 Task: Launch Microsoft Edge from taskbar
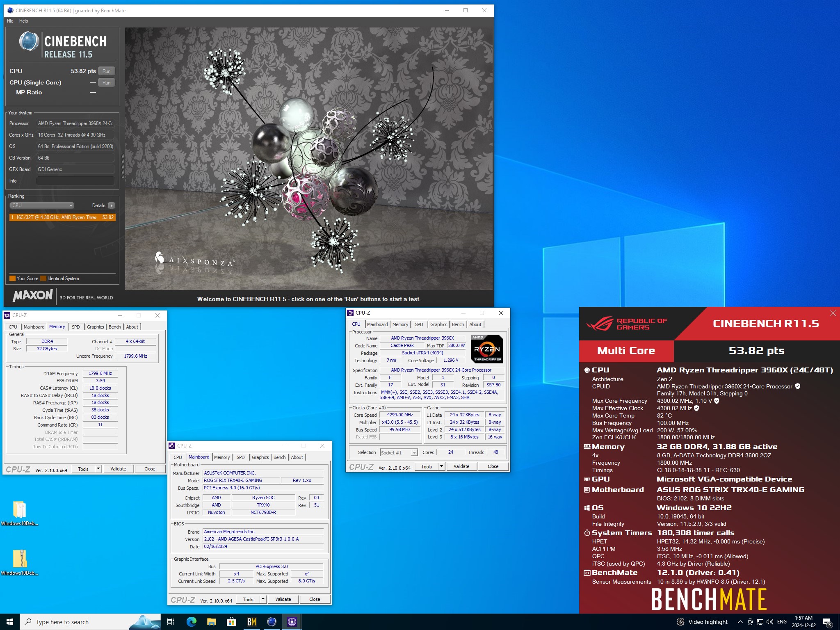(191, 622)
